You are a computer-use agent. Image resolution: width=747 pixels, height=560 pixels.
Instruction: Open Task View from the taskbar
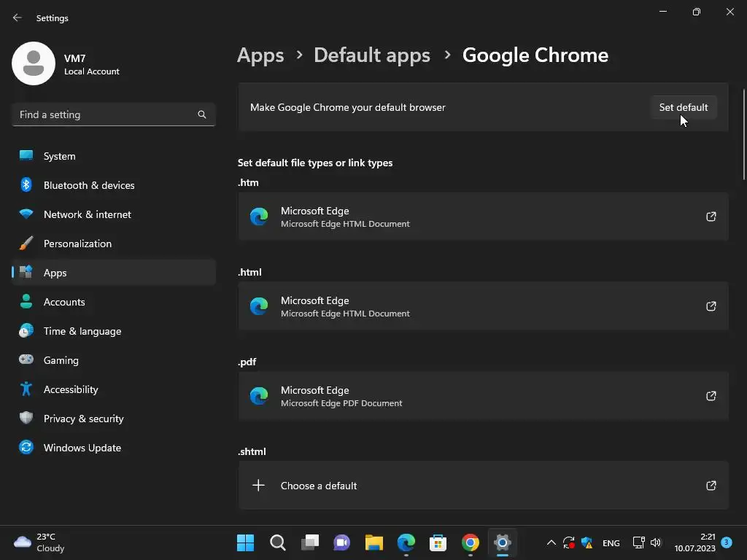(310, 542)
